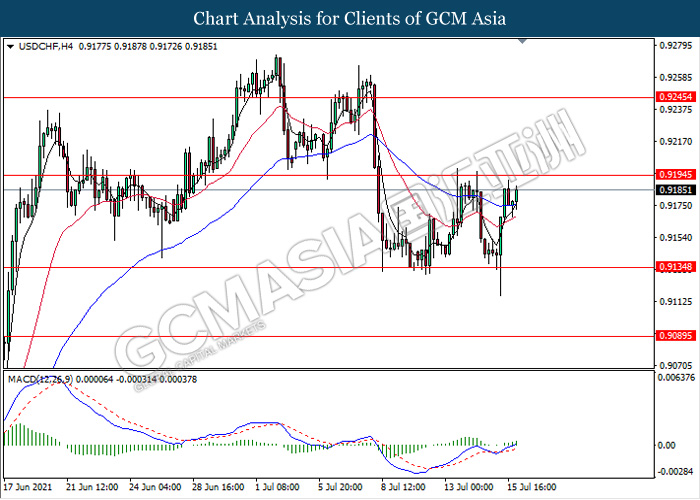Click the MACD scale value -0.00284

tap(676, 472)
